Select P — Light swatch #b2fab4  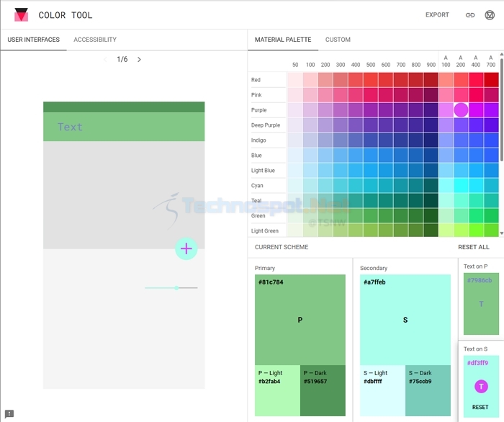coord(277,390)
